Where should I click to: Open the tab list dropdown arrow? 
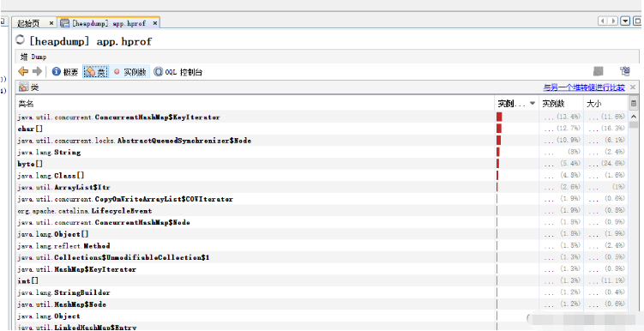(x=625, y=21)
